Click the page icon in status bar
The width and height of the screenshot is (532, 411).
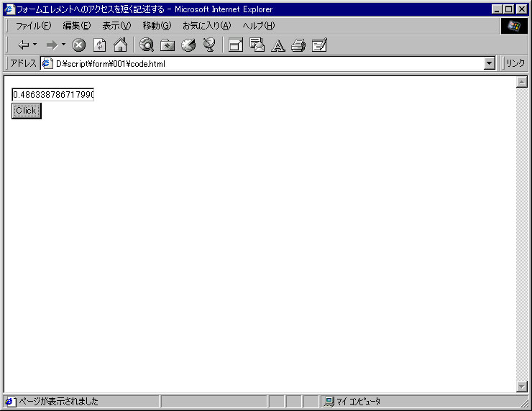(10, 402)
